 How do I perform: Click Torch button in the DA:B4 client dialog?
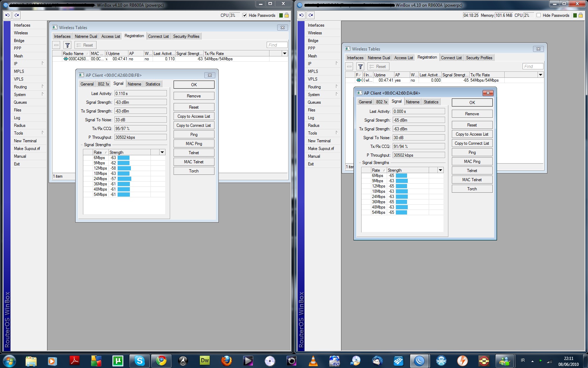click(472, 189)
